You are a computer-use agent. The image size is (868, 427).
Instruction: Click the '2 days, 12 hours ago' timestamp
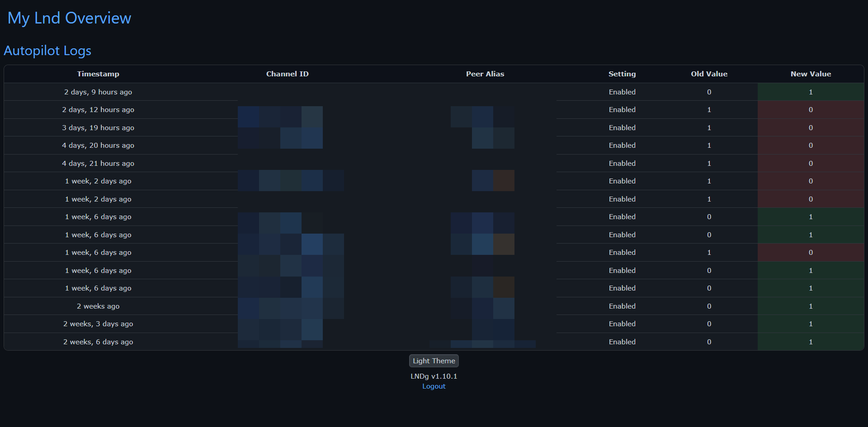[x=98, y=110]
